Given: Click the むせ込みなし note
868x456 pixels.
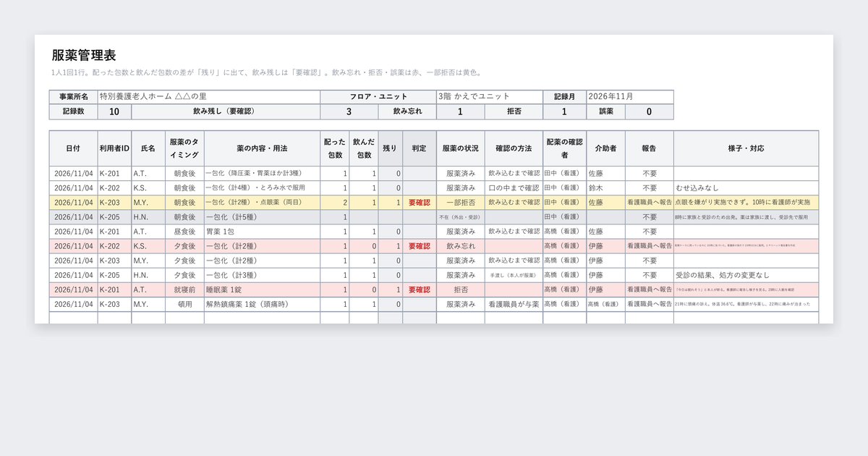Looking at the screenshot, I should click(746, 188).
